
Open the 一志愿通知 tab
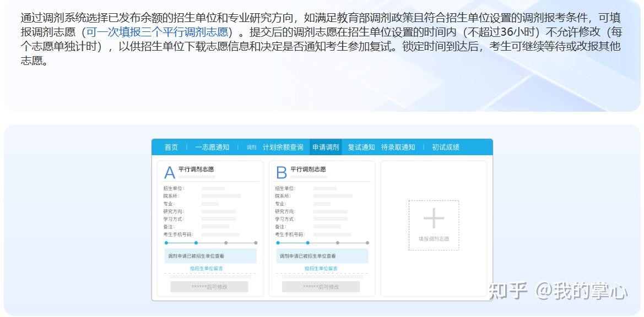point(212,147)
